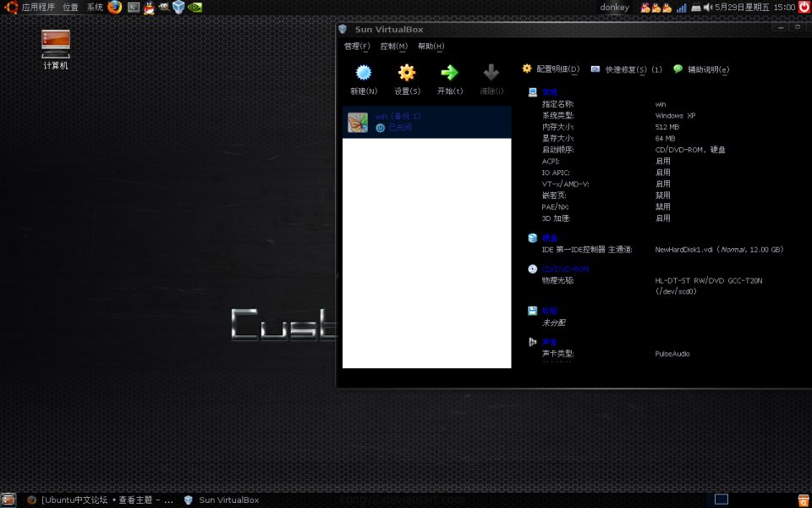Start the VM with 开始(t) green arrow
The height and width of the screenshot is (508, 812).
[x=449, y=73]
